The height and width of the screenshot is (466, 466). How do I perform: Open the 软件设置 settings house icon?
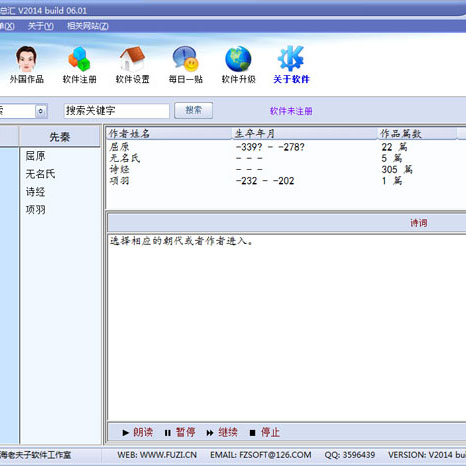tap(132, 65)
